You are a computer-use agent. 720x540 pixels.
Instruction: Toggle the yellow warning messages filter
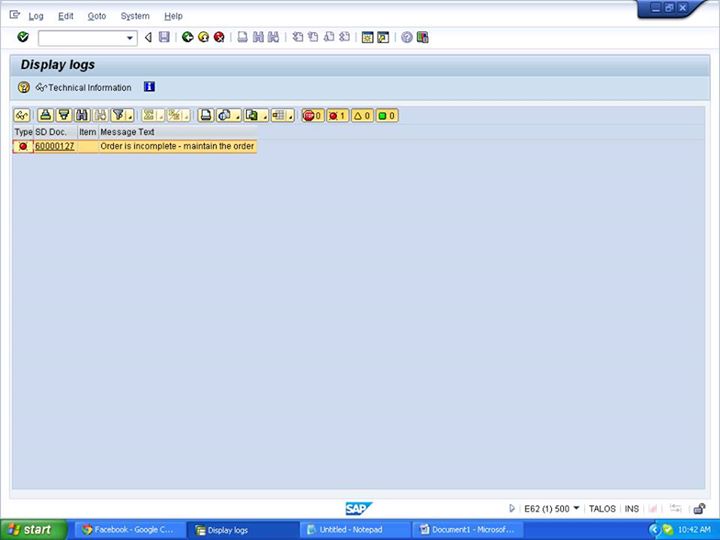362,115
